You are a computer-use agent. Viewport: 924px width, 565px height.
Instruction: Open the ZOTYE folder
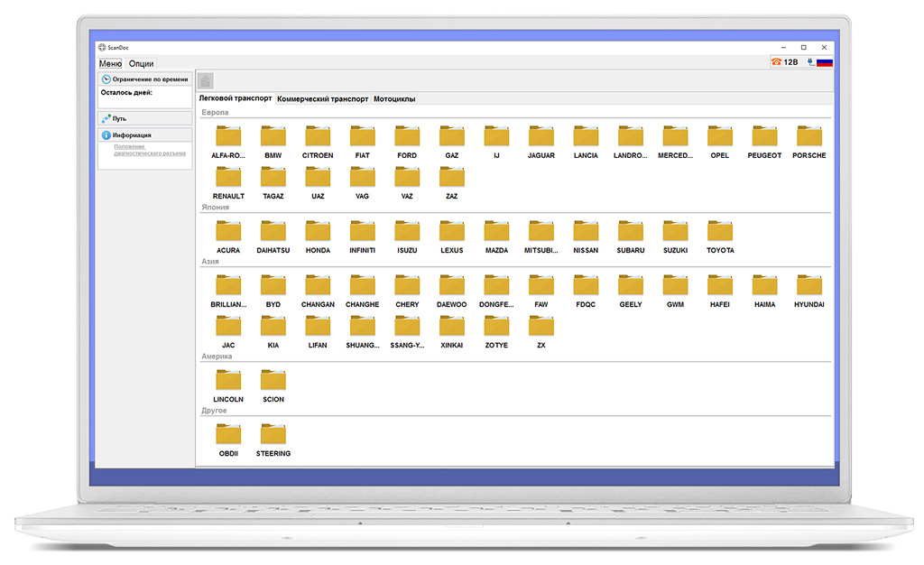click(x=496, y=332)
